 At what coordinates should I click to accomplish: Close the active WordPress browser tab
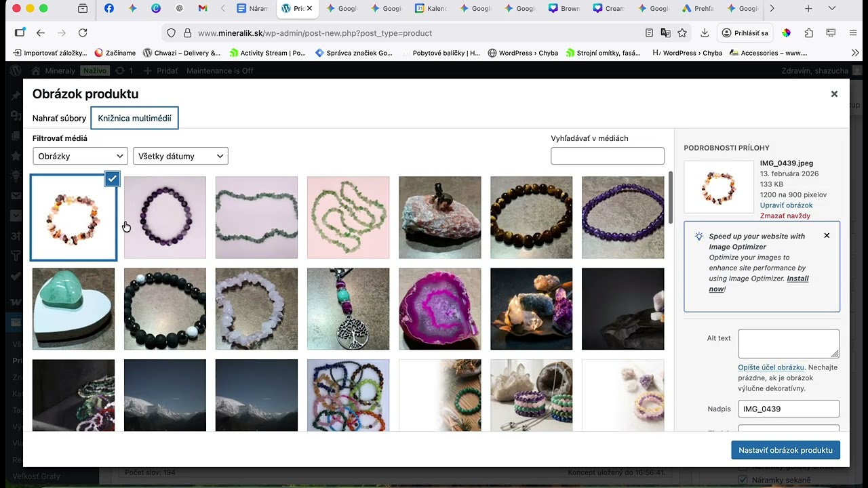click(x=310, y=9)
